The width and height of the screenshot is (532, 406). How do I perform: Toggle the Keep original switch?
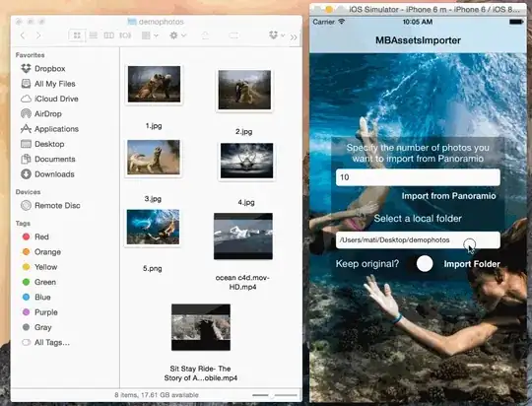point(425,264)
